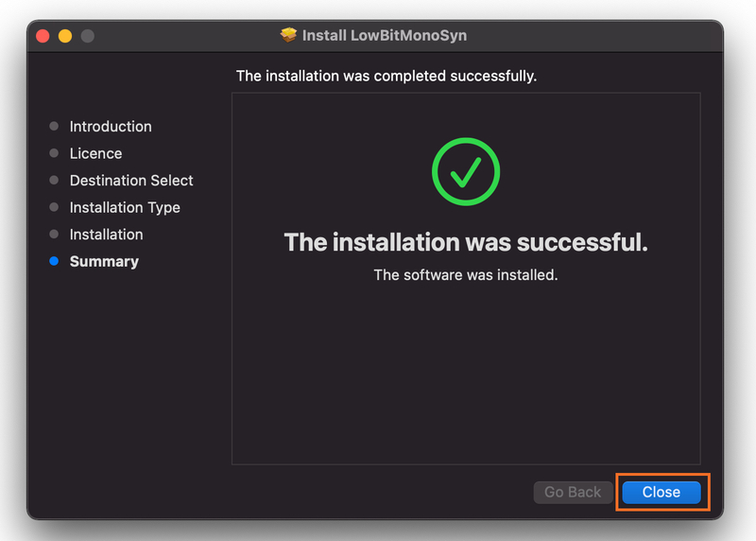This screenshot has height=541, width=756.
Task: Select the Introduction step in sidebar
Action: [111, 126]
